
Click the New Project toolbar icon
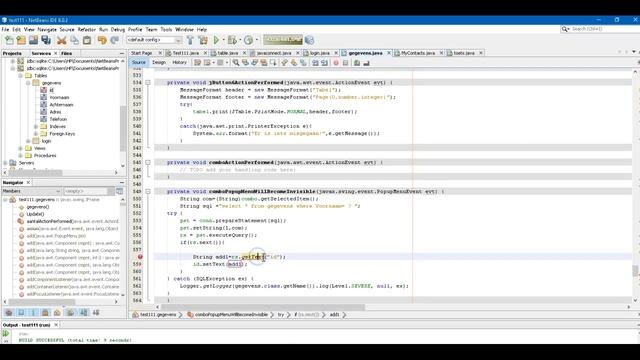[21, 40]
